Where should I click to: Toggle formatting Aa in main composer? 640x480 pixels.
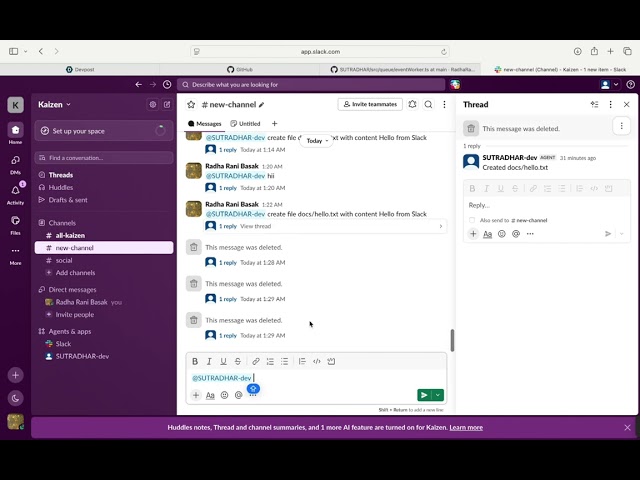tap(210, 395)
